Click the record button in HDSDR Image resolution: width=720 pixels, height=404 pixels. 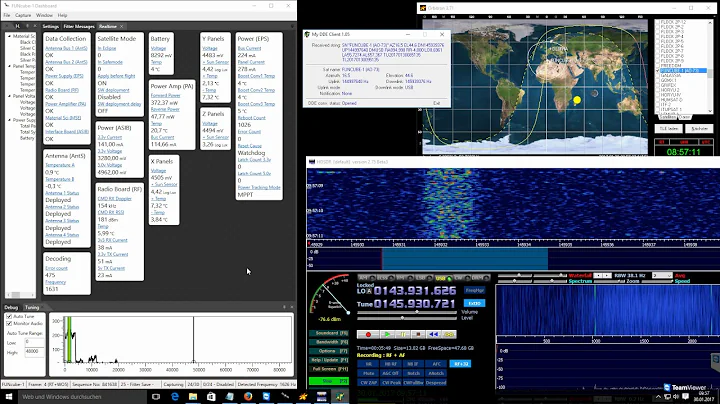point(368,335)
